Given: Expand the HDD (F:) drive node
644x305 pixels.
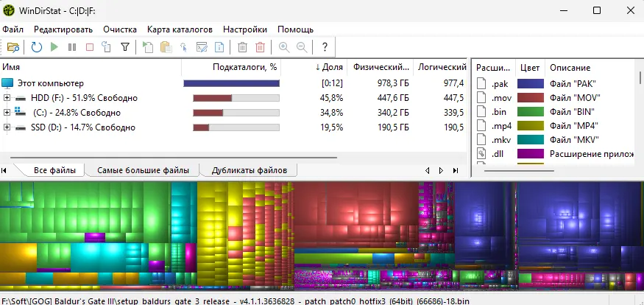Looking at the screenshot, I should (x=7, y=98).
